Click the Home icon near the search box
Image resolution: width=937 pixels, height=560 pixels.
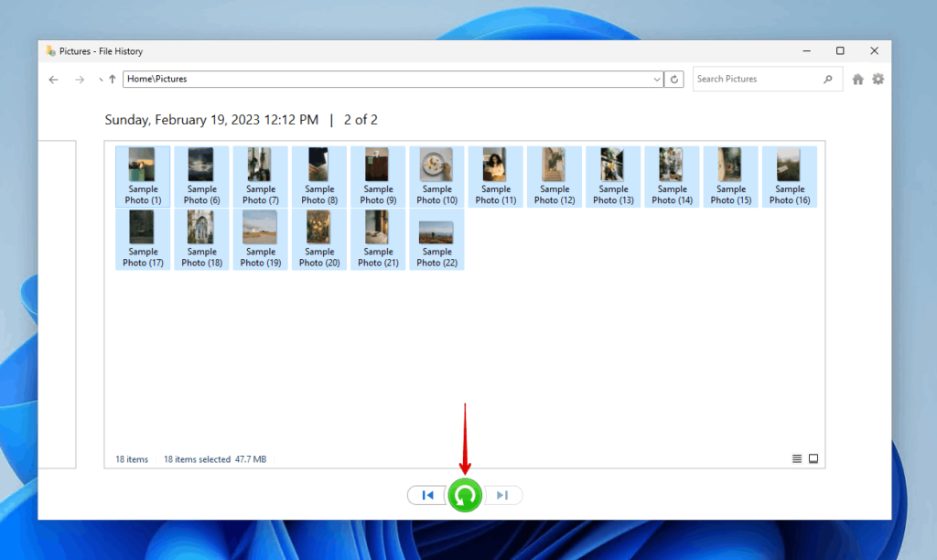tap(857, 79)
